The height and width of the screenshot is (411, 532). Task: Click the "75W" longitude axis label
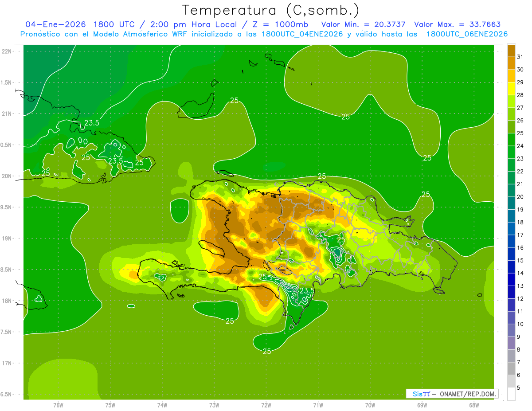110,405
